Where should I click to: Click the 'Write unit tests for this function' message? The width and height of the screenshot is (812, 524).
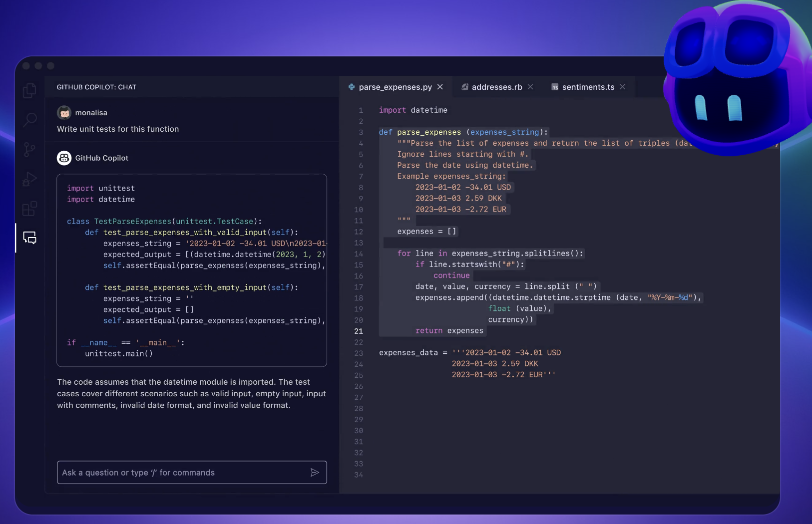tap(118, 129)
